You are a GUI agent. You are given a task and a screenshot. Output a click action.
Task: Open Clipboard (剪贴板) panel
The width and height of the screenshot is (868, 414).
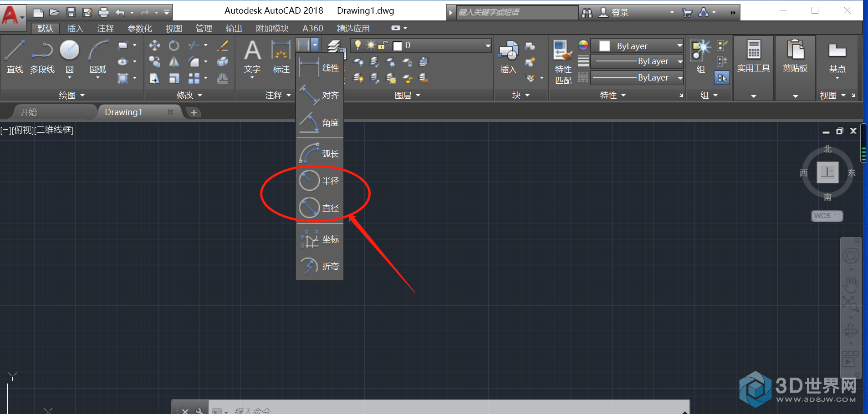click(x=796, y=68)
